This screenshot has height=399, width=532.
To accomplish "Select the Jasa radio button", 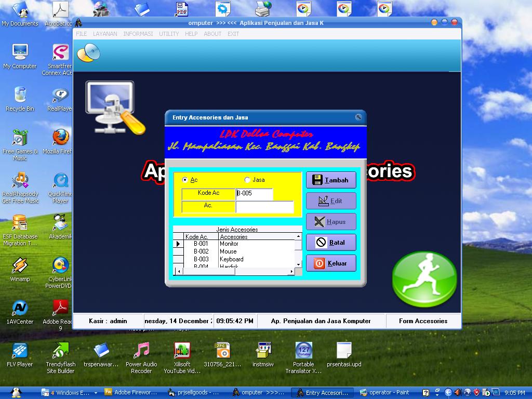I will click(247, 180).
